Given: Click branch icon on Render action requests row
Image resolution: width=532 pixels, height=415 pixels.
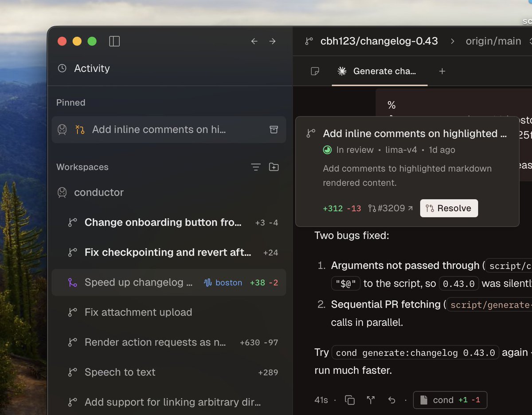Looking at the screenshot, I should pos(73,343).
